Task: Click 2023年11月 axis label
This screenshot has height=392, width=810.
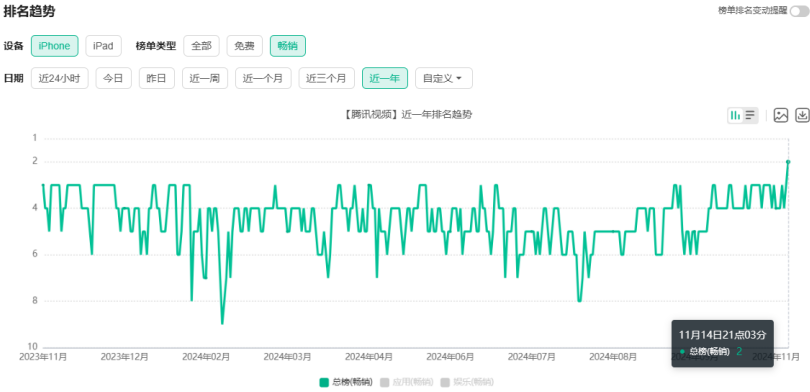Action: point(43,357)
